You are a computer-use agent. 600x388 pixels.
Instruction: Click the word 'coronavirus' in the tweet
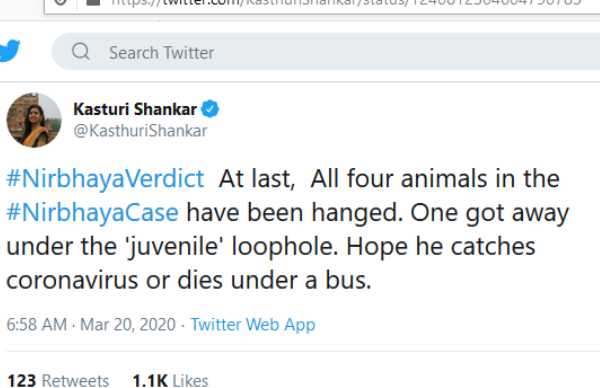point(72,280)
